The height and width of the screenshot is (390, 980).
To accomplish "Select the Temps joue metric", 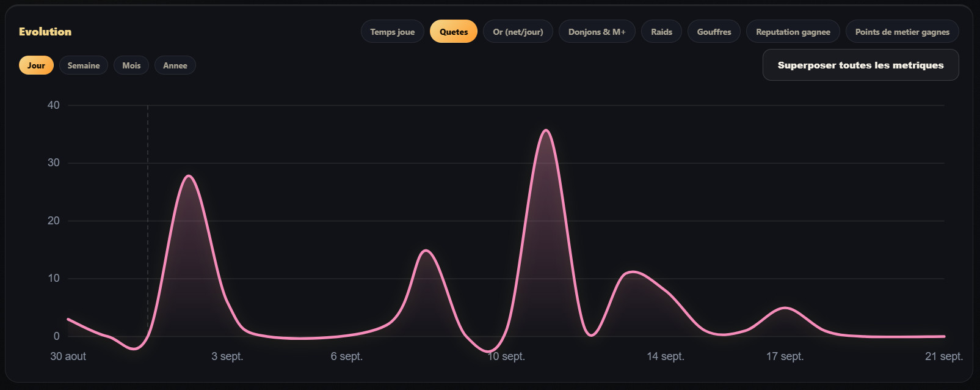I will point(392,32).
